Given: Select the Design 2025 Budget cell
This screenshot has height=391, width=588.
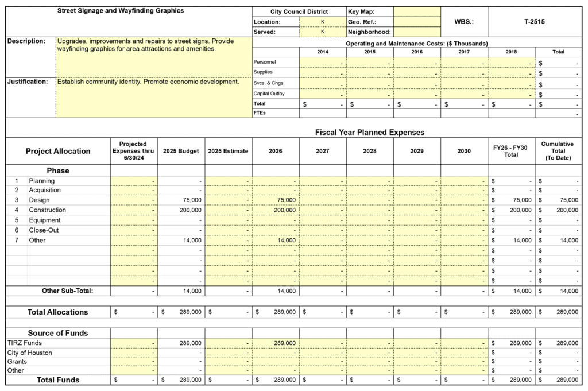Looking at the screenshot, I should click(181, 200).
